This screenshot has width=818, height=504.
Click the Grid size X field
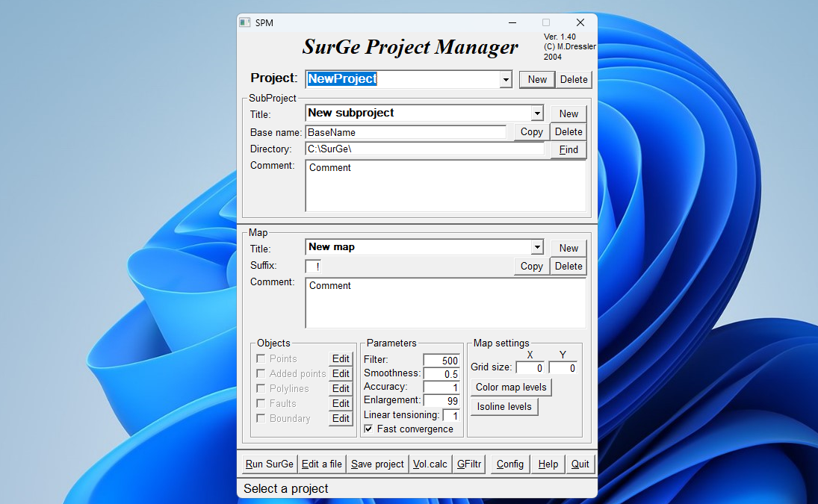click(530, 368)
